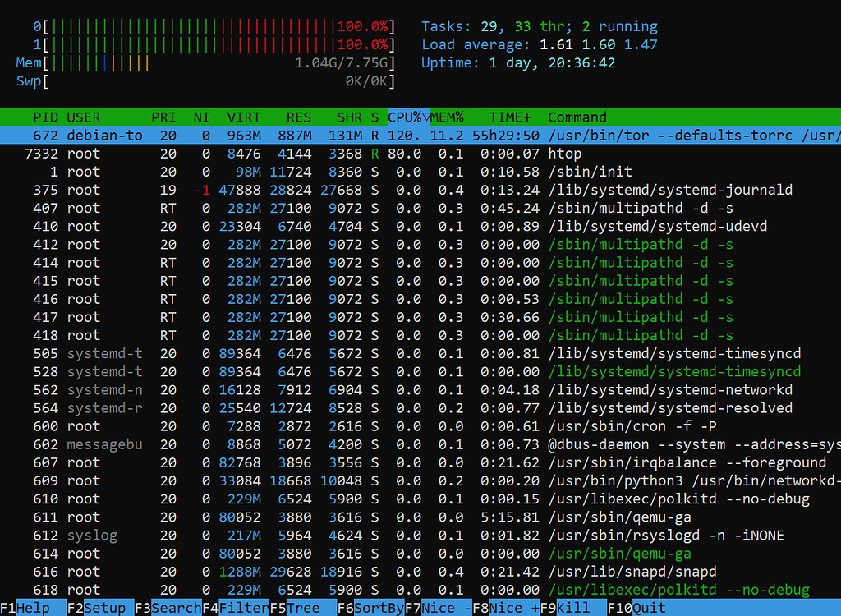Open F4 Filter option
The image size is (841, 616).
coord(235,608)
